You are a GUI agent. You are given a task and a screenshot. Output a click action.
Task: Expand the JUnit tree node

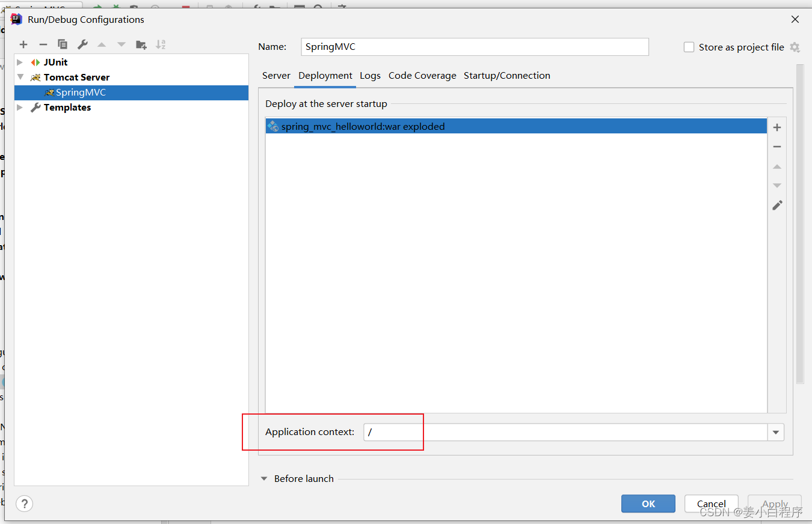pos(20,62)
